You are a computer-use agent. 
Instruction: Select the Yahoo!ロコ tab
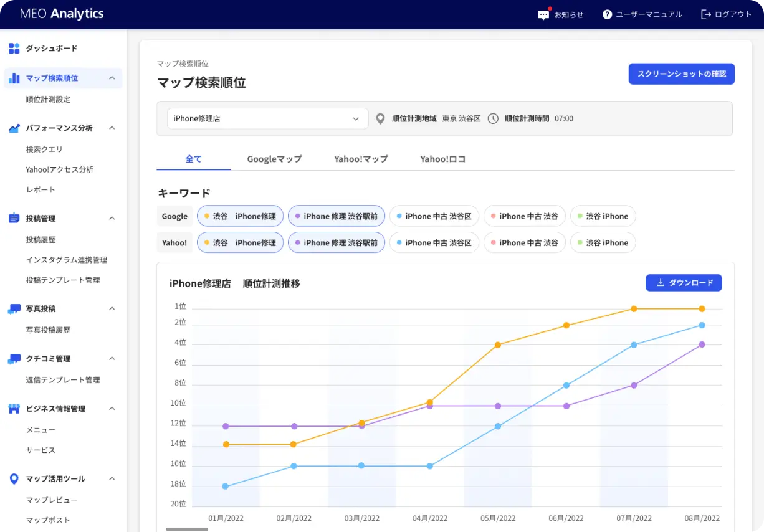tap(442, 159)
